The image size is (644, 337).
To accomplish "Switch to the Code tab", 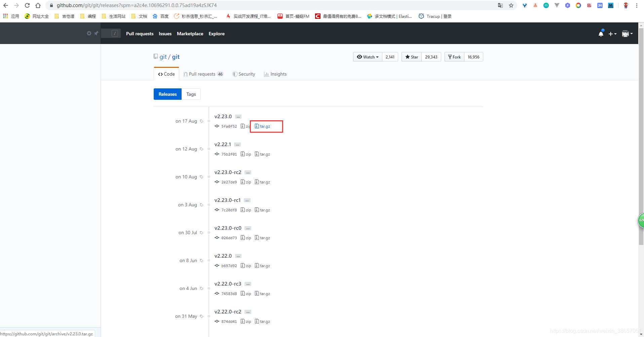I will coord(166,74).
